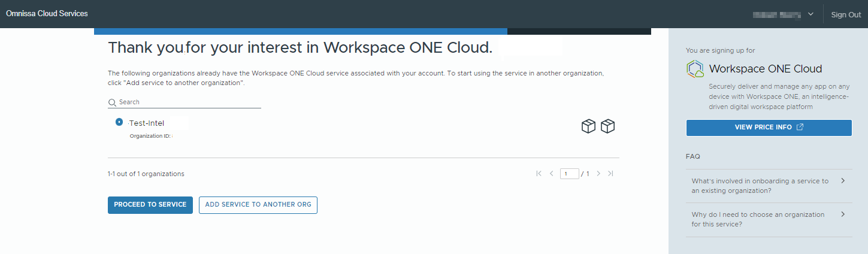
Task: Expand FAQ about choosing an organization
Action: click(x=769, y=219)
